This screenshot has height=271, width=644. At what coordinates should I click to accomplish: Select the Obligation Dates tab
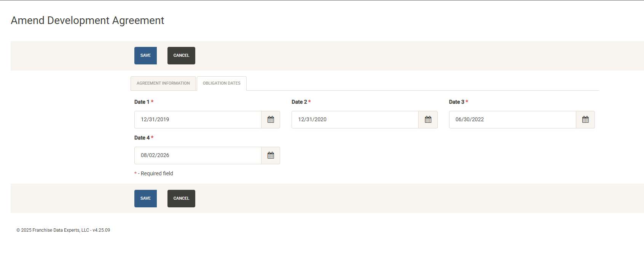pos(222,83)
